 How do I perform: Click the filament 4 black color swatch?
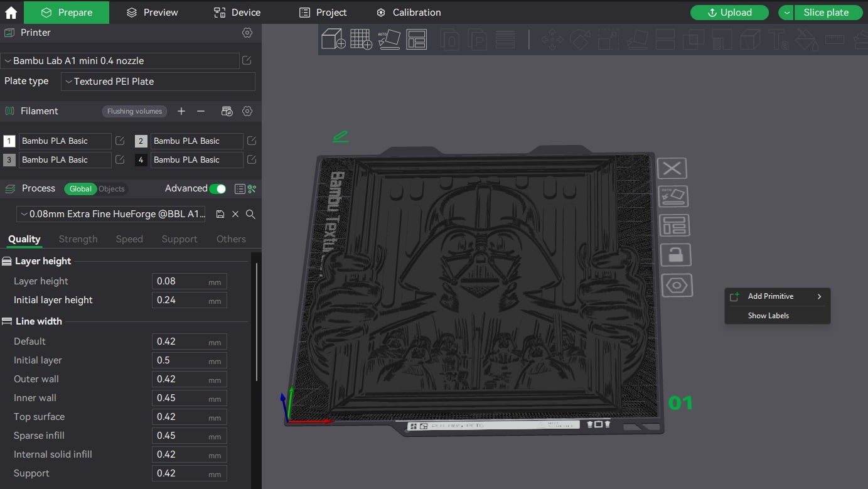tap(141, 160)
